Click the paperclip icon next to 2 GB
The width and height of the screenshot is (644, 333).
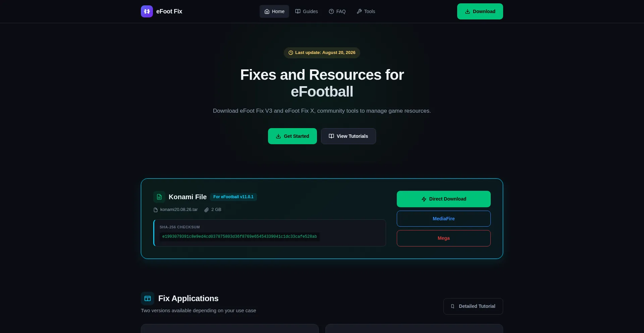pos(207,210)
